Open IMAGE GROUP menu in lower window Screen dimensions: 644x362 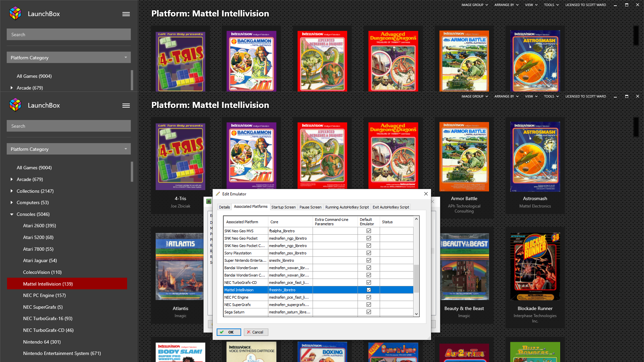tap(475, 97)
